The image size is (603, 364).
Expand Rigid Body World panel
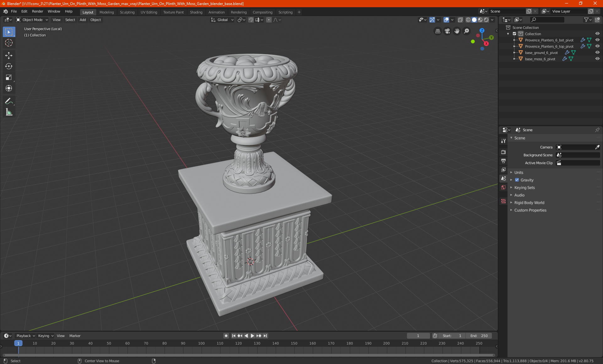click(529, 203)
